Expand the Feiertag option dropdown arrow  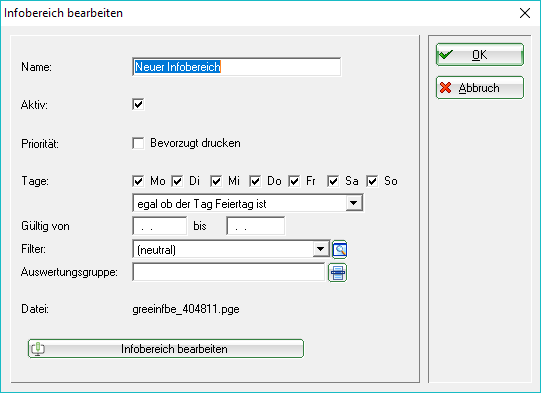pos(354,203)
